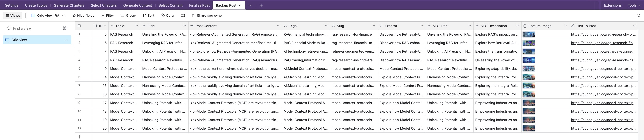
Task: Expand the Topic column dropdown
Action: tap(137, 26)
